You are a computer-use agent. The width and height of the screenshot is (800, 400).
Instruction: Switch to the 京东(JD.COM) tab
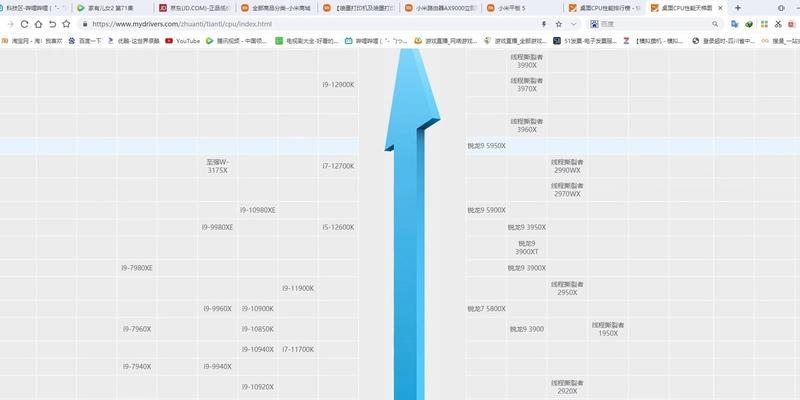click(x=194, y=8)
